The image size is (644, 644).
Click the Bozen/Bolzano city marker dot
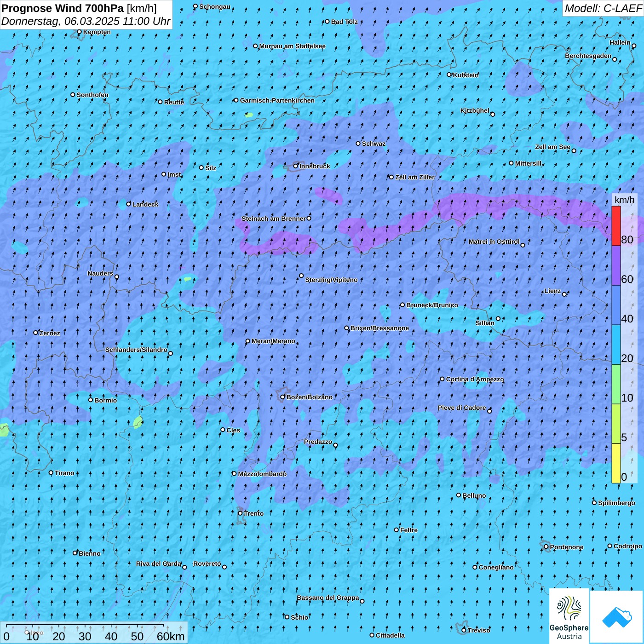pos(283,397)
